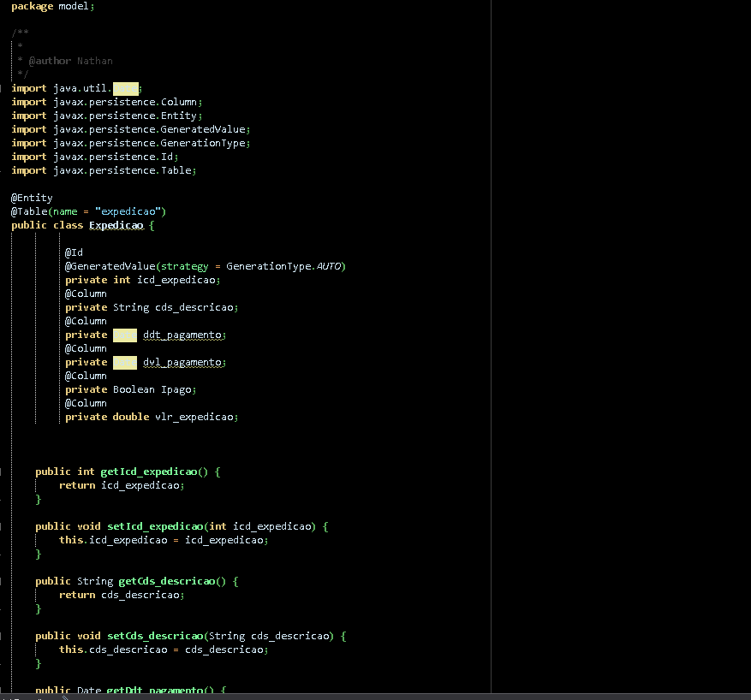Click the underlined dvl_pagamento field name
This screenshot has width=751, height=700.
coord(183,362)
